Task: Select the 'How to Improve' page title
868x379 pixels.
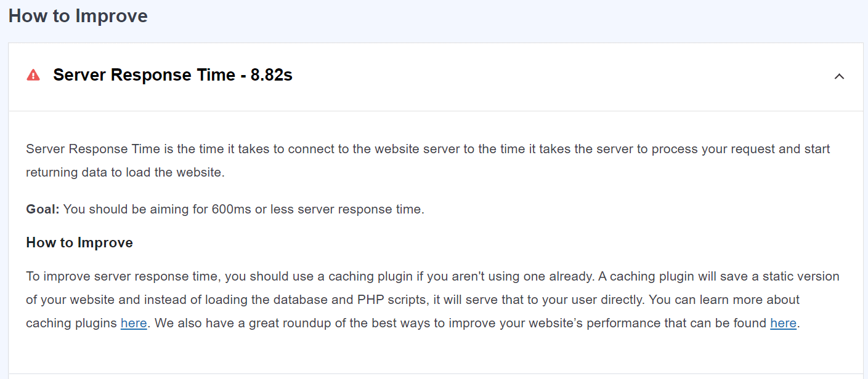Action: [78, 15]
